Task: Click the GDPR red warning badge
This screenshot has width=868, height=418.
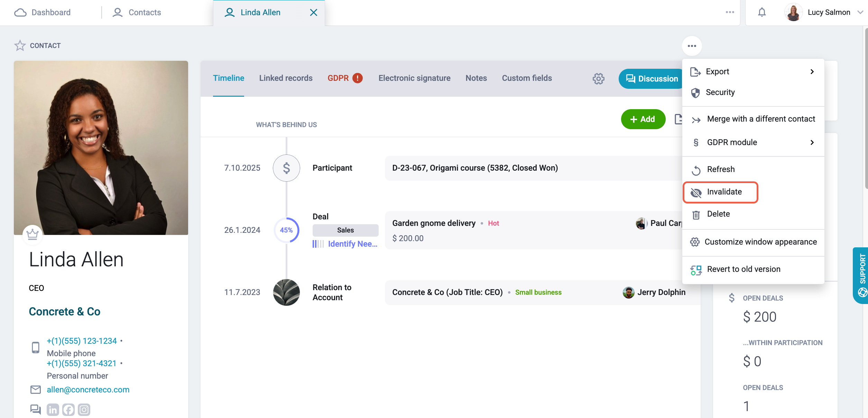Action: coord(358,78)
